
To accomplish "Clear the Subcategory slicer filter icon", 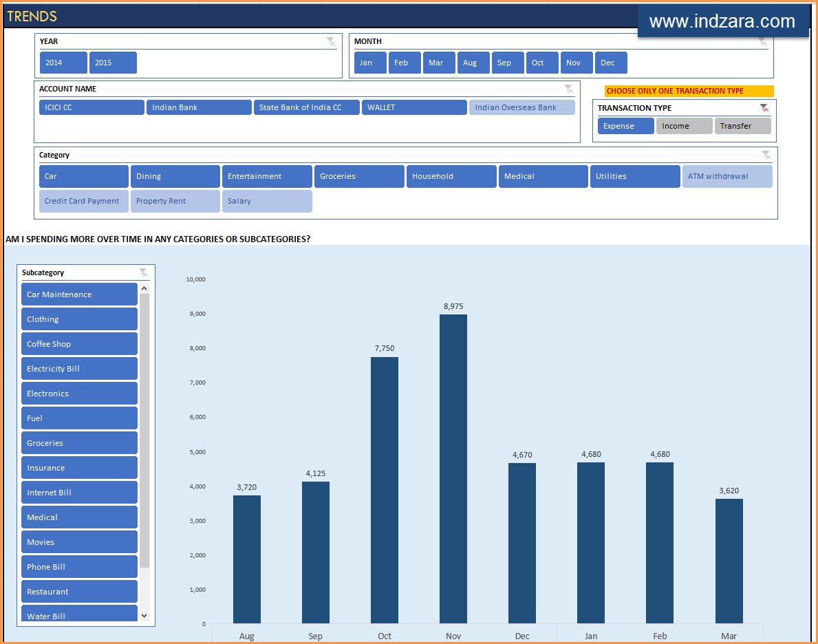I will (x=143, y=273).
